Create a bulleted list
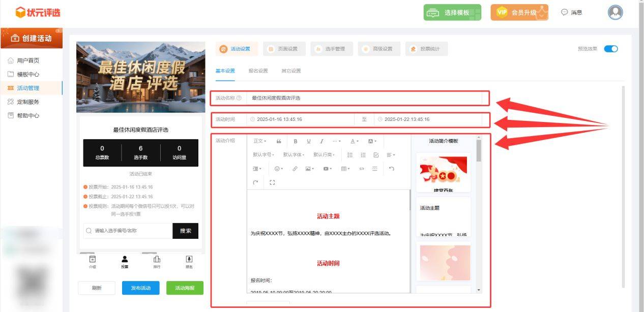This screenshot has height=312, width=644. tap(350, 155)
